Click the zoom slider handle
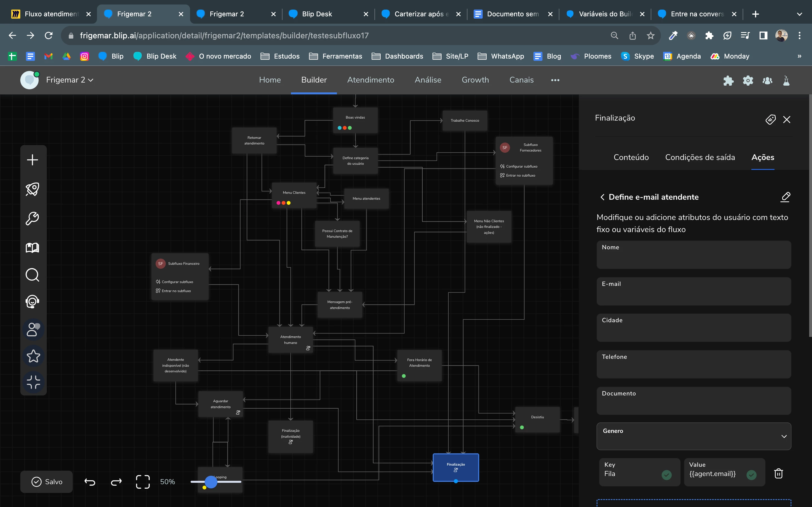Image resolution: width=812 pixels, height=507 pixels. (211, 482)
